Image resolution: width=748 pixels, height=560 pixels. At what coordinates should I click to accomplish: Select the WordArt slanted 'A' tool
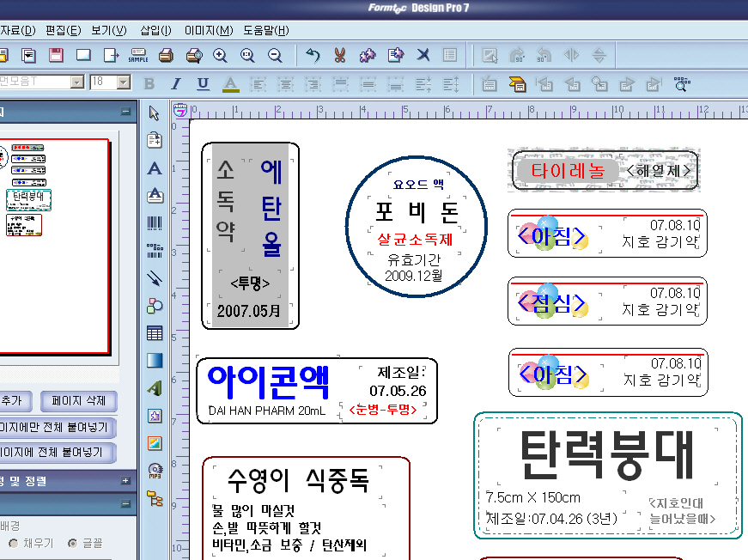coord(154,388)
